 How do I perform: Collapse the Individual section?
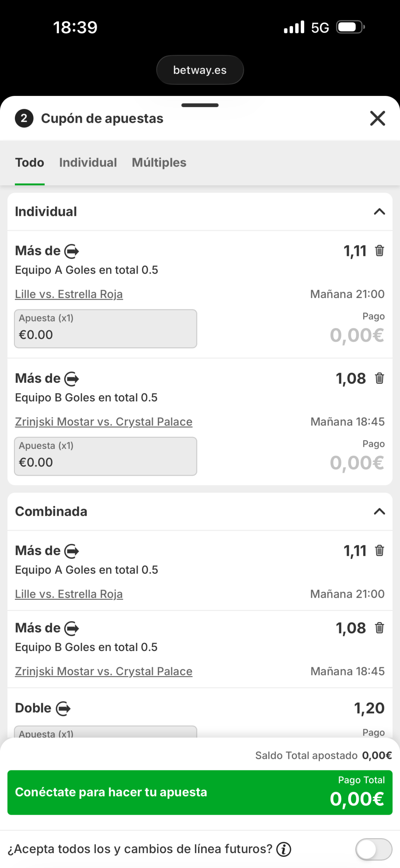379,212
